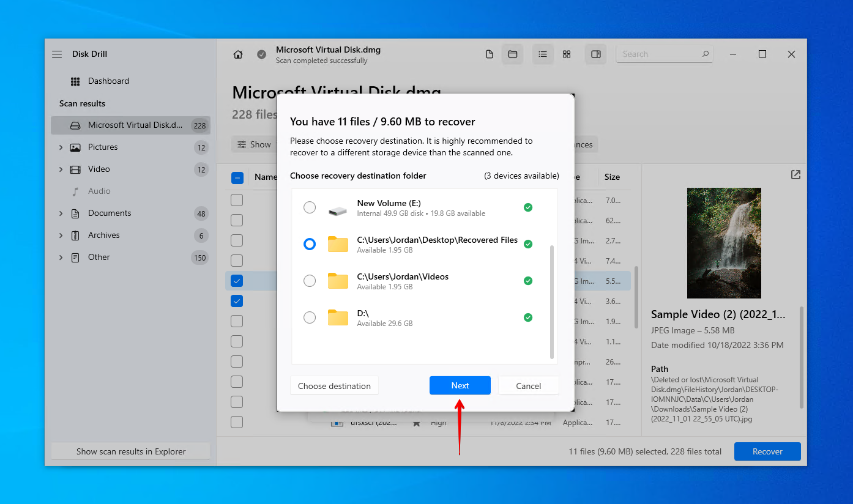
Task: Click the D:\ folder icon
Action: click(338, 317)
